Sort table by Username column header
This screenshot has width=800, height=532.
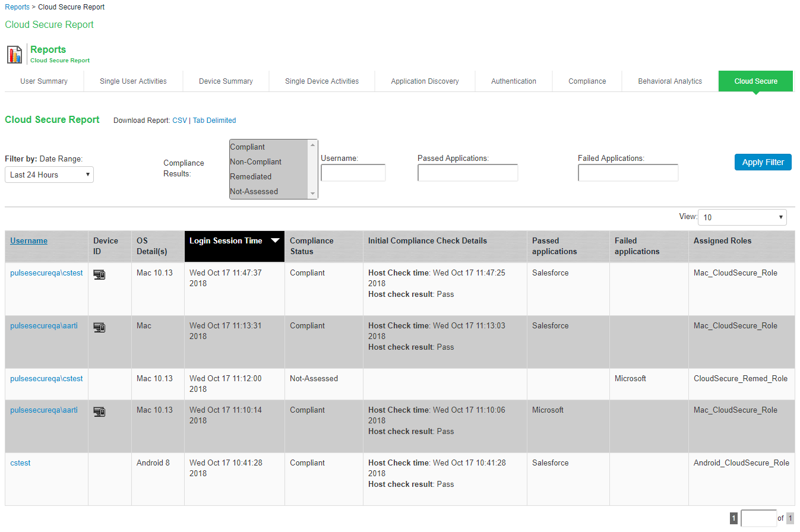coord(29,240)
